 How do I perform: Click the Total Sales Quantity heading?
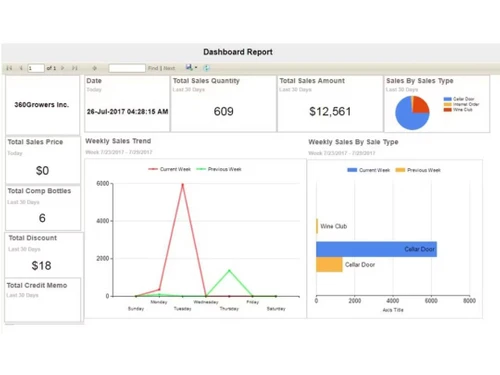point(206,81)
